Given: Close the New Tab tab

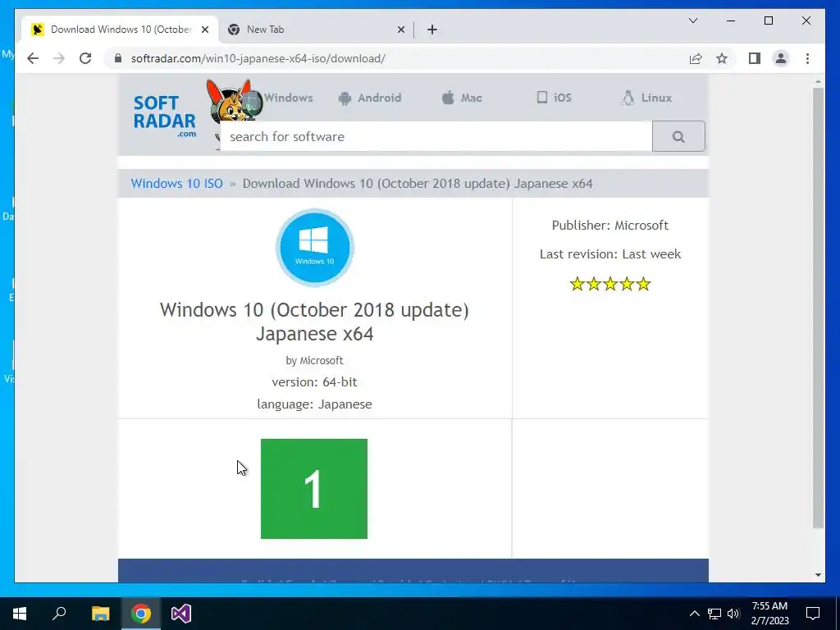Looking at the screenshot, I should tap(400, 30).
